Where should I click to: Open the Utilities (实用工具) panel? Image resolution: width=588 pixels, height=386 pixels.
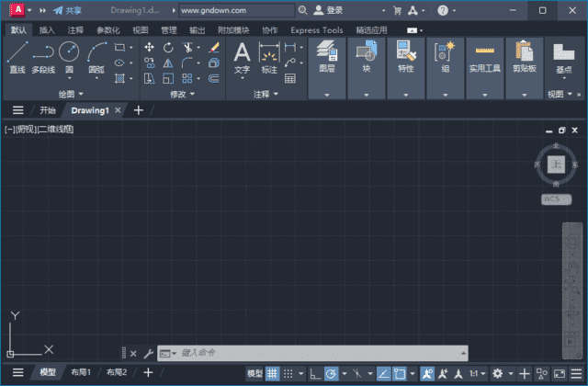[485, 67]
